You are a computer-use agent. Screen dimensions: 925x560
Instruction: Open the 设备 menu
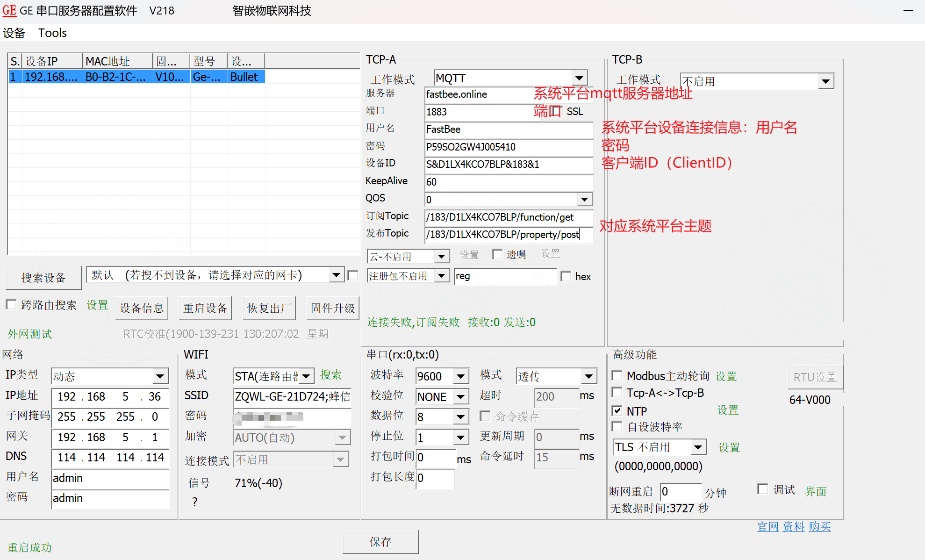[14, 33]
